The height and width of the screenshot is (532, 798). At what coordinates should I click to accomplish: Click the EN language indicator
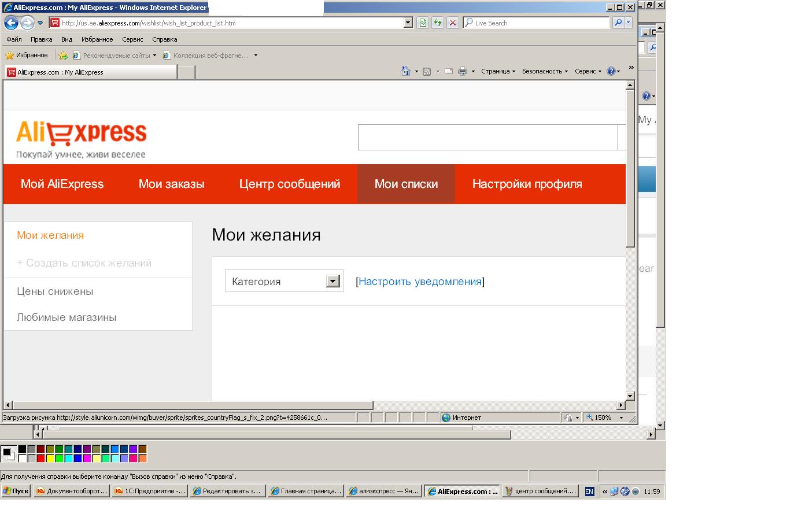[589, 492]
